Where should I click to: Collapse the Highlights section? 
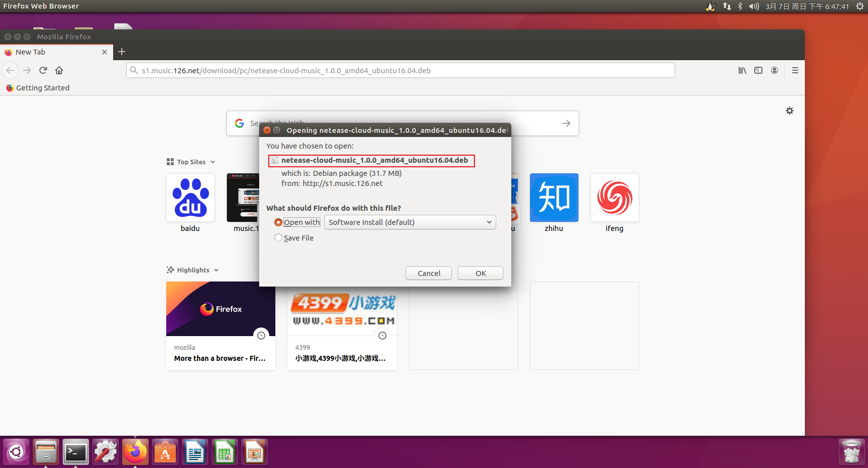(x=192, y=270)
